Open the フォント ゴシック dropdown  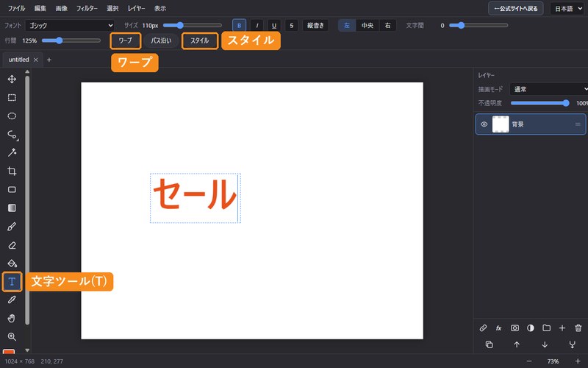tap(70, 26)
